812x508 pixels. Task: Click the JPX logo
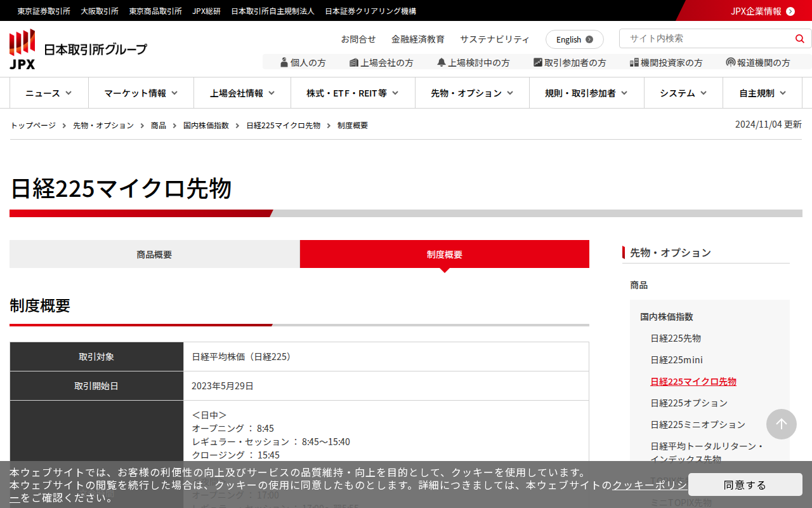coord(78,49)
